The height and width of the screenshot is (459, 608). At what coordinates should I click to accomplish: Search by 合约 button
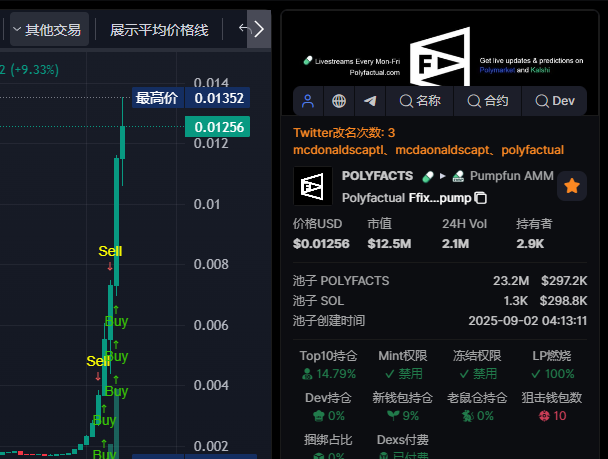coord(488,101)
